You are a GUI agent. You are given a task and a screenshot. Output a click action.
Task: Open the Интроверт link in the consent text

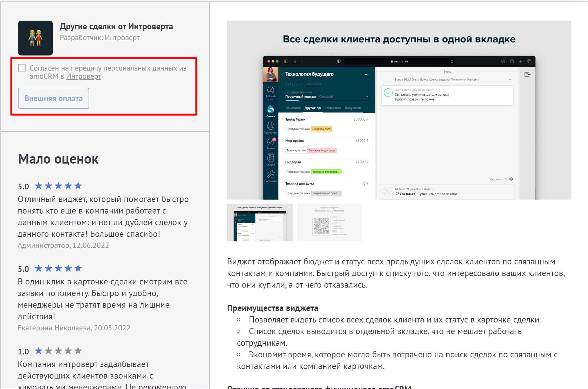pos(84,76)
